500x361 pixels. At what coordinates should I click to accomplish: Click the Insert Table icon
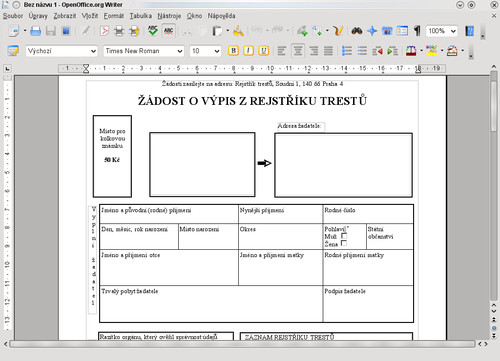pos(317,31)
